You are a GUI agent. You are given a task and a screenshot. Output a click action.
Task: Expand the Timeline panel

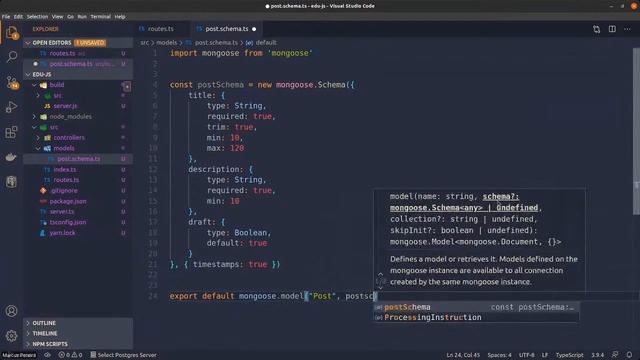78,333
